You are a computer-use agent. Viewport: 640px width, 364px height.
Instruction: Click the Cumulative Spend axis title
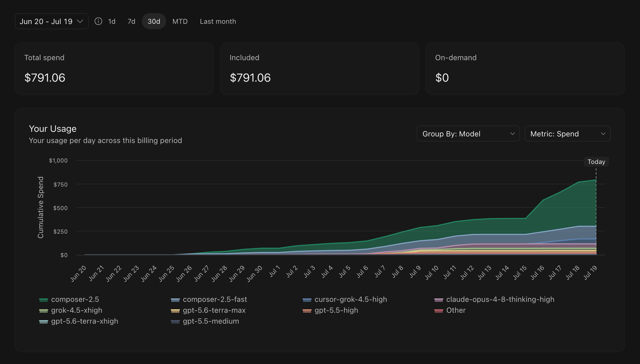[x=40, y=207]
